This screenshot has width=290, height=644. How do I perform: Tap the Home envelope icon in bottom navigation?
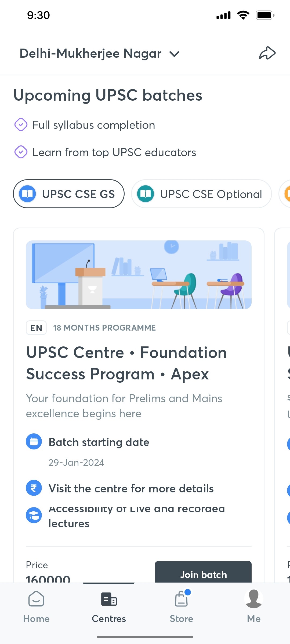(x=36, y=599)
